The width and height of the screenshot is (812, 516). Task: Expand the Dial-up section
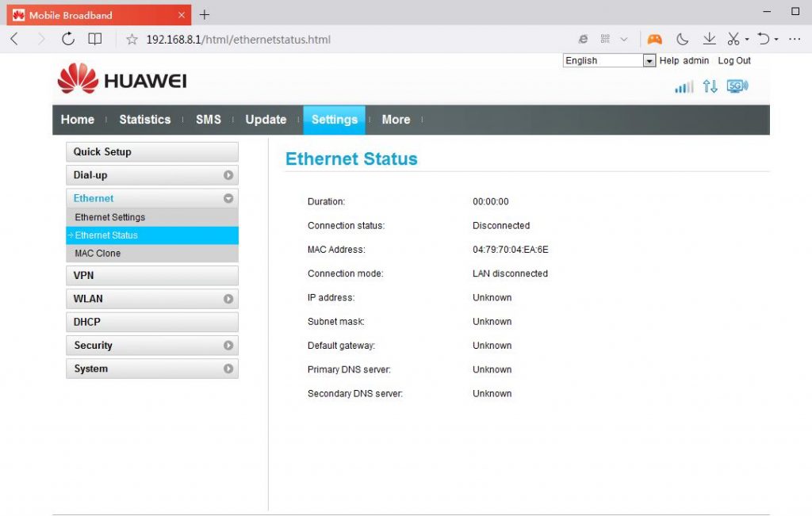151,174
